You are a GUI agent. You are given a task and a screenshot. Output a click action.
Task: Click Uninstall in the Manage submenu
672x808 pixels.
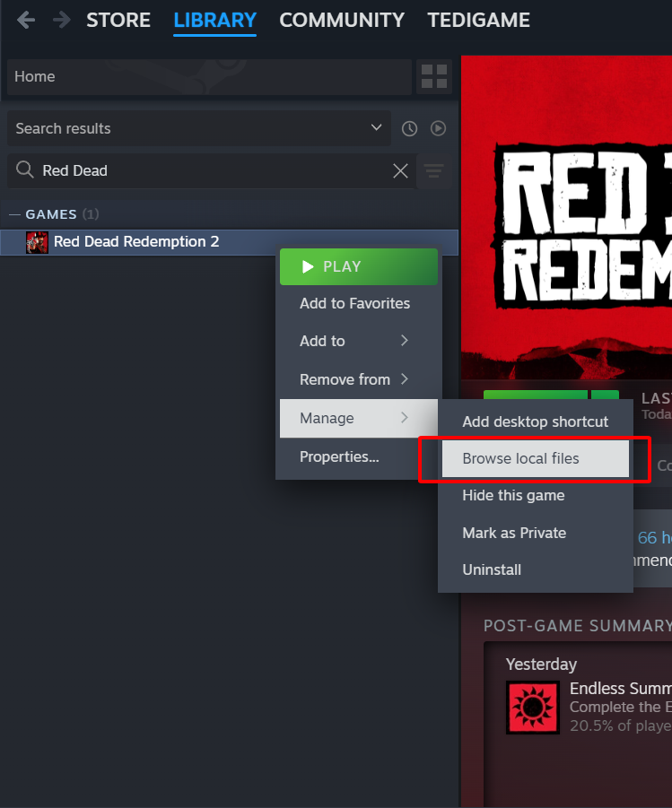(x=492, y=569)
